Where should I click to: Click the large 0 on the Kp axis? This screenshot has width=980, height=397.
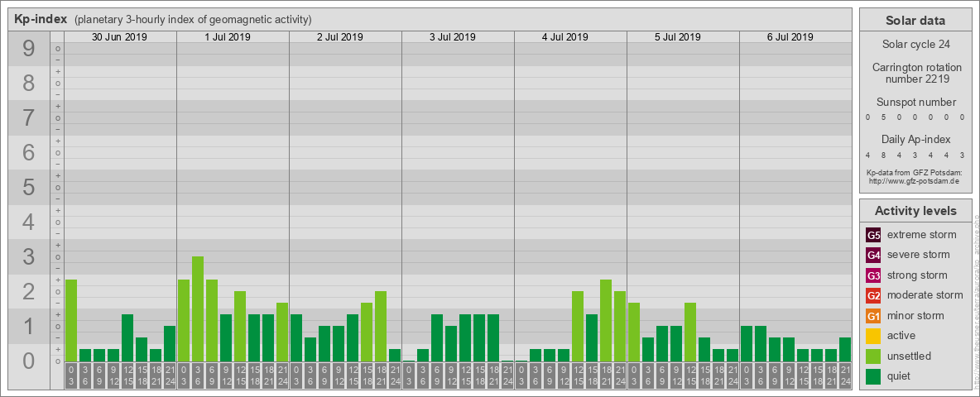tap(29, 361)
